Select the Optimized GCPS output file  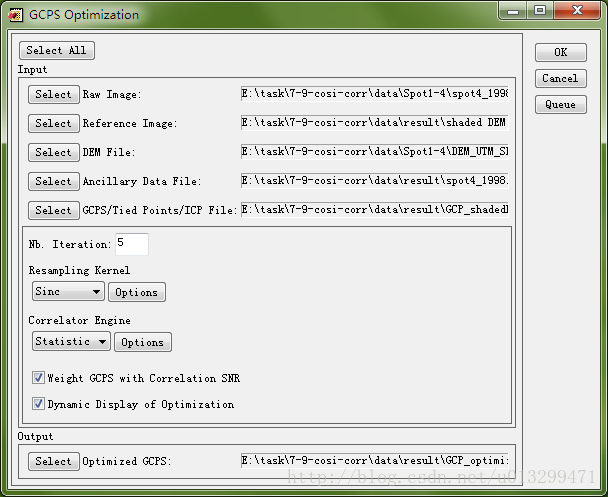pos(54,461)
